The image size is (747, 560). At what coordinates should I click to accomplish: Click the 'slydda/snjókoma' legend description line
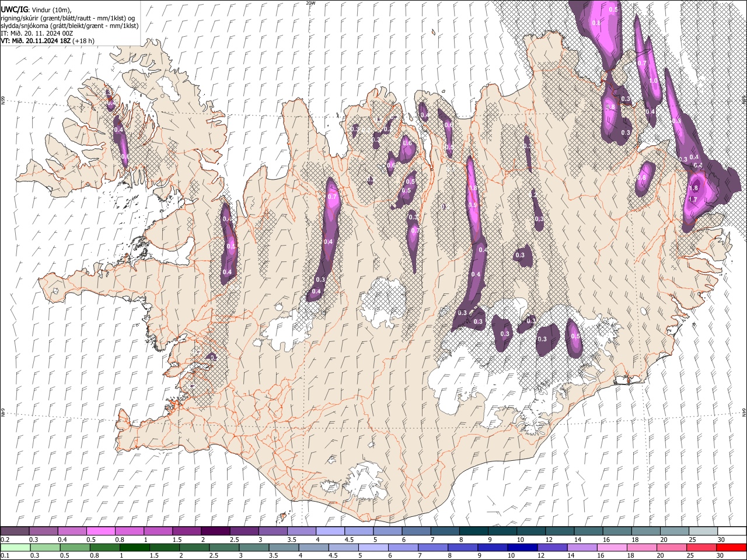(69, 26)
